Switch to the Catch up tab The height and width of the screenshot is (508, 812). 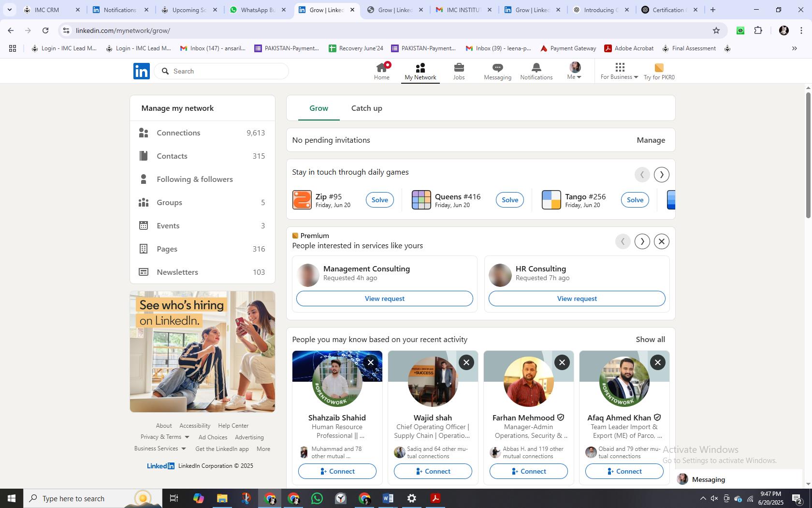tap(366, 108)
